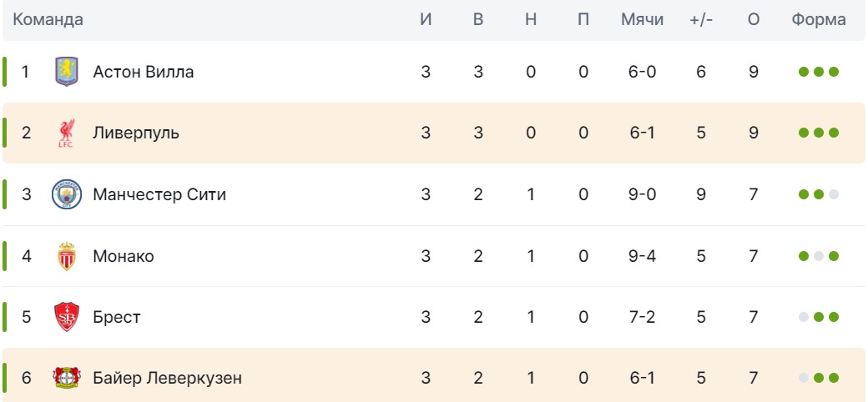Select the Манчестер Сити team name
Viewport: 868px width, 402px height.
click(x=159, y=194)
